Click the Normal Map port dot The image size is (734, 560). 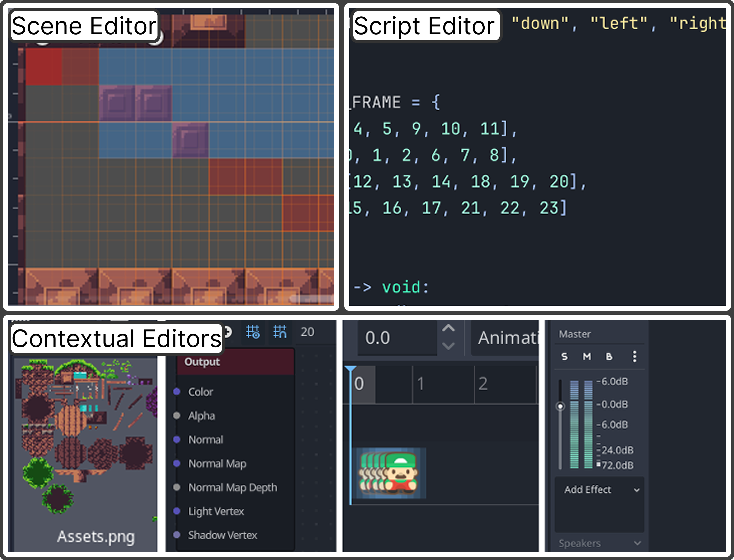177,463
